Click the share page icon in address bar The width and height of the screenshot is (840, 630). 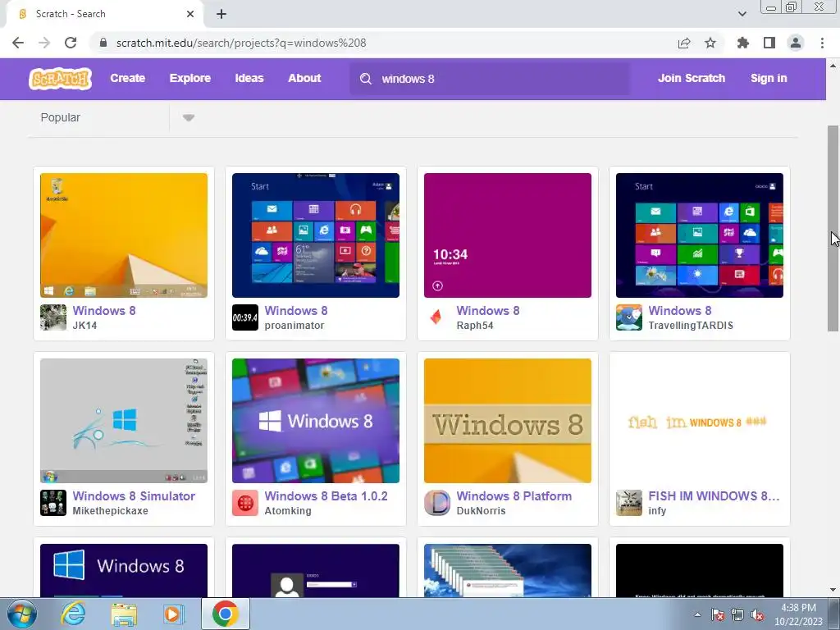pyautogui.click(x=683, y=43)
